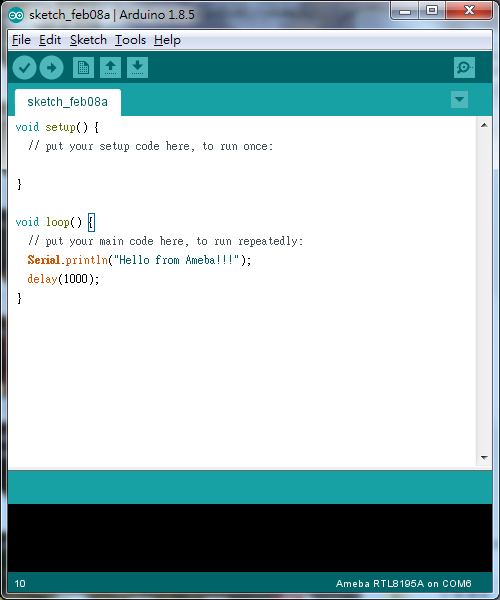Open an existing sketch
The height and width of the screenshot is (600, 500).
click(x=111, y=68)
